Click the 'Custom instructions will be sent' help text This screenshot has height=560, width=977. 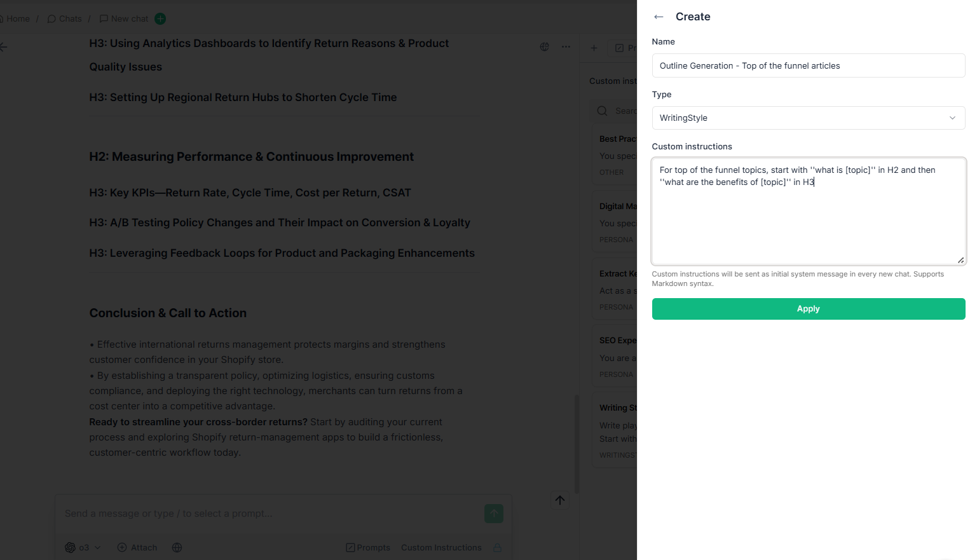pos(798,279)
